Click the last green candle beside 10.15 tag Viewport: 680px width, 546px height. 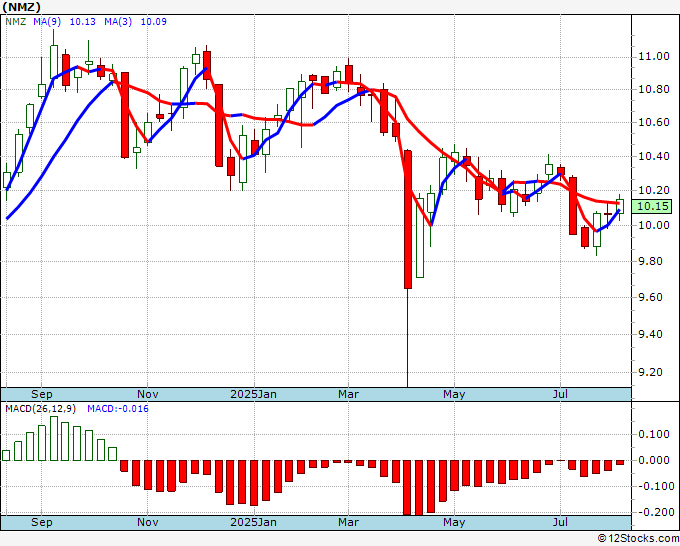pos(620,206)
